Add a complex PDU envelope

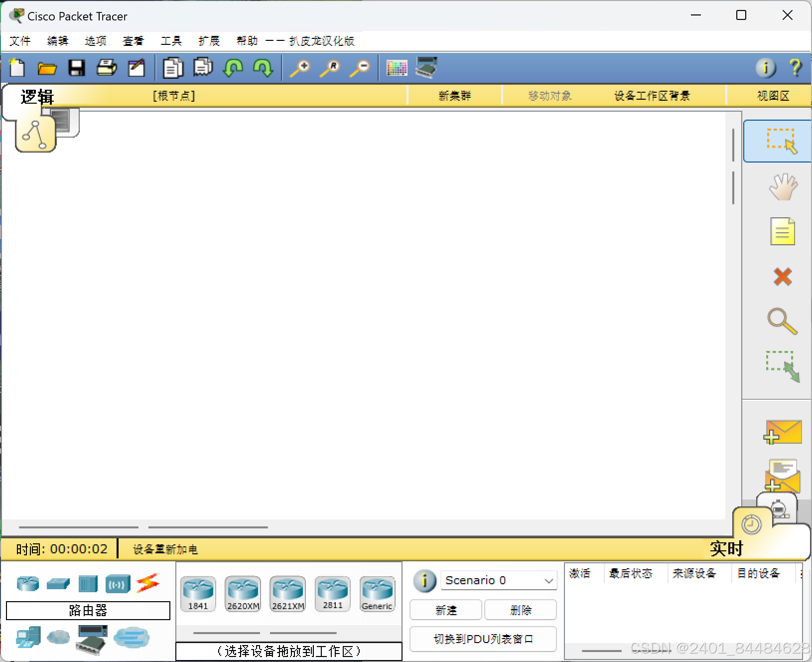[x=783, y=476]
